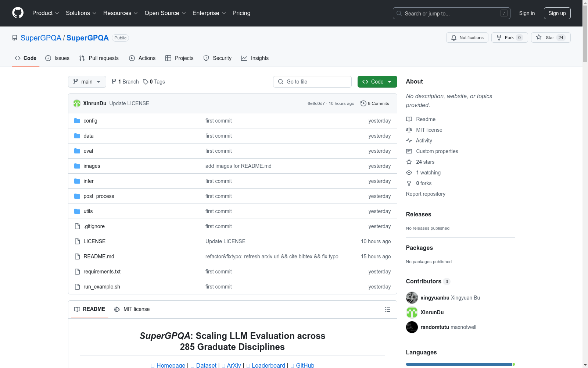This screenshot has width=588, height=368.
Task: Star the SuperGPQA repository
Action: tap(550, 38)
